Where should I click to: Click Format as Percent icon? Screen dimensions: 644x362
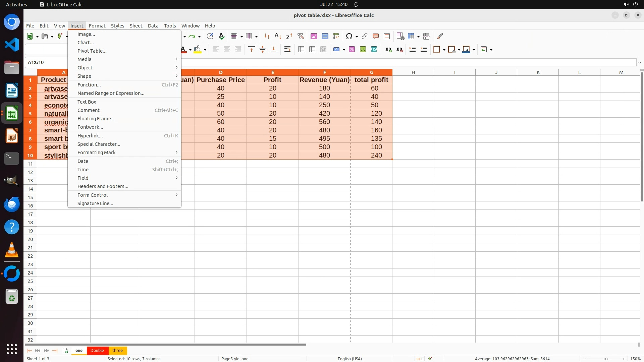point(352,50)
